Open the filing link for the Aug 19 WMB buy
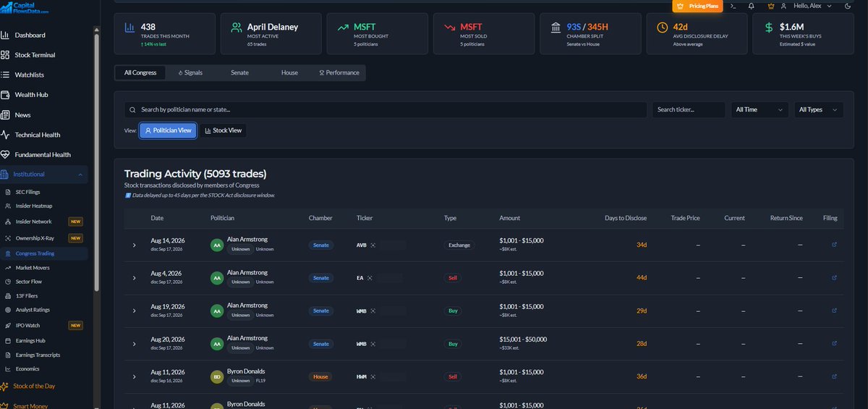 tap(834, 311)
